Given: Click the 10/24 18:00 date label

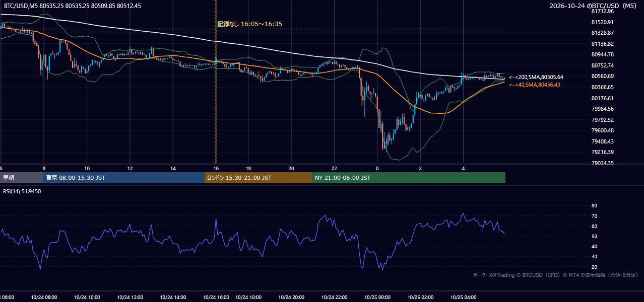Looking at the screenshot, I should (248, 297).
